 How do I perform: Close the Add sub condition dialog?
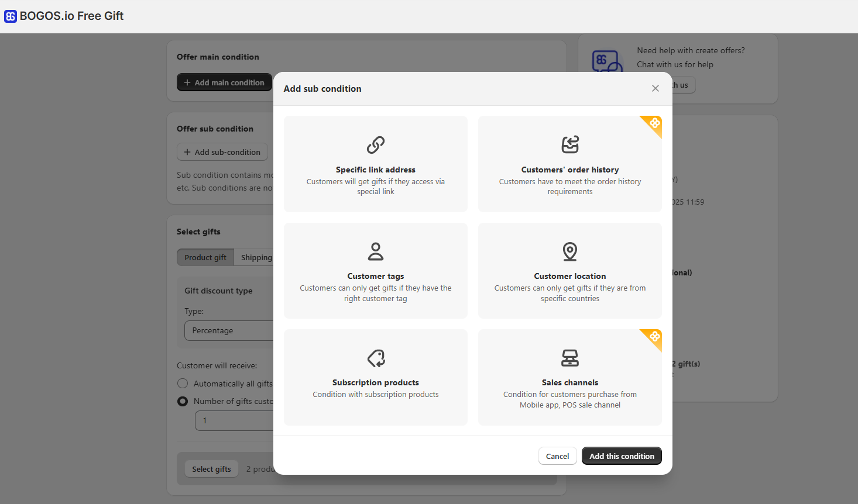click(655, 88)
